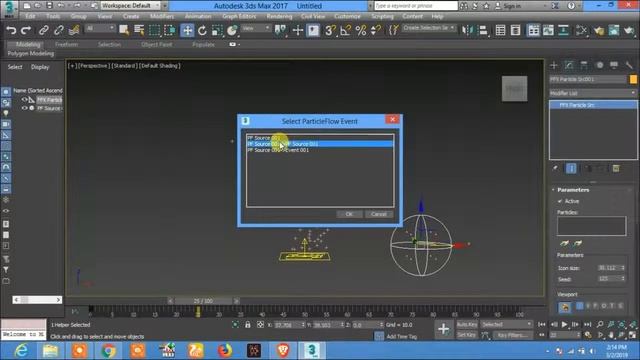This screenshot has height=360, width=640.
Task: Open Internet Explorer from the taskbar
Action: point(21,351)
